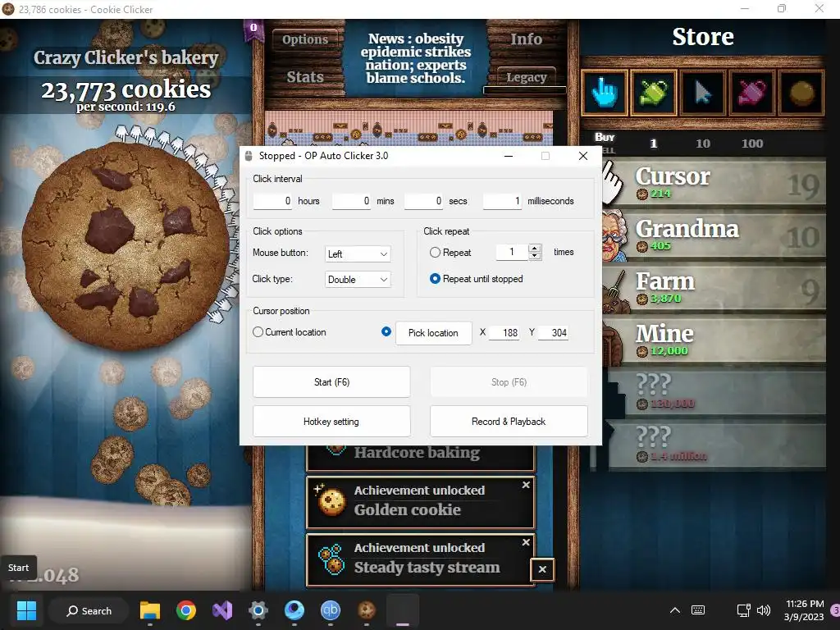Click the Pick location button

433,333
